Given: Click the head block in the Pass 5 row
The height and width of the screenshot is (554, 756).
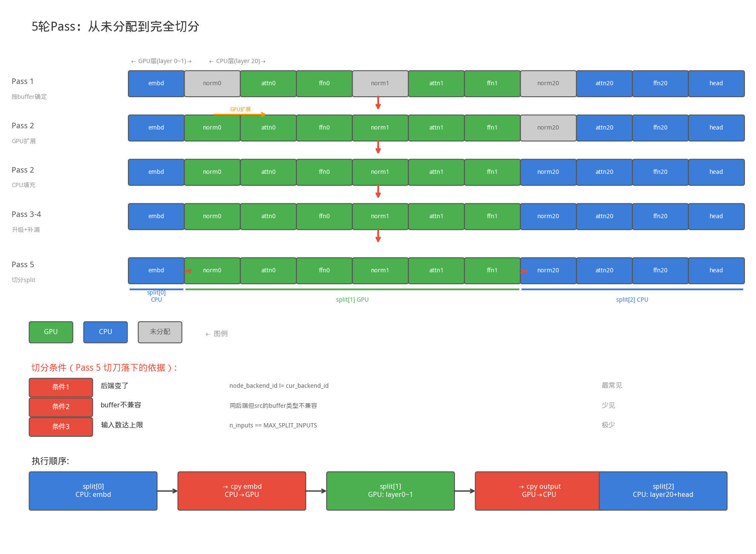Looking at the screenshot, I should coord(716,271).
